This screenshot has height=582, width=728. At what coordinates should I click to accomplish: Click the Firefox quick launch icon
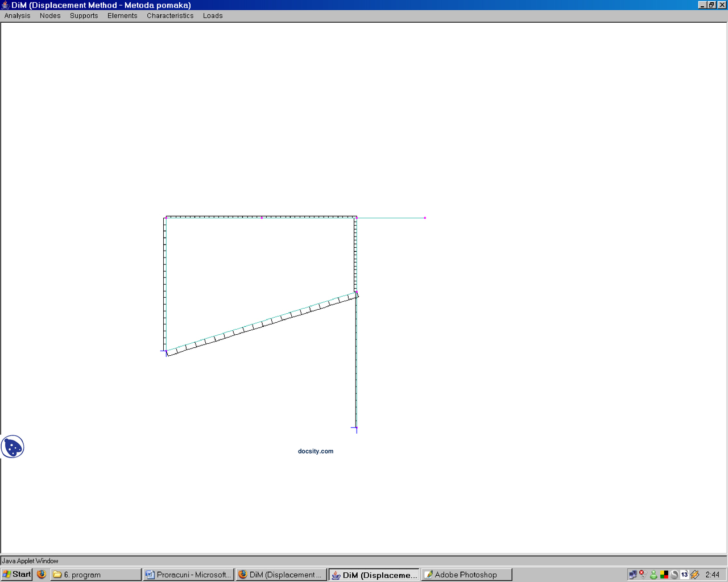42,575
